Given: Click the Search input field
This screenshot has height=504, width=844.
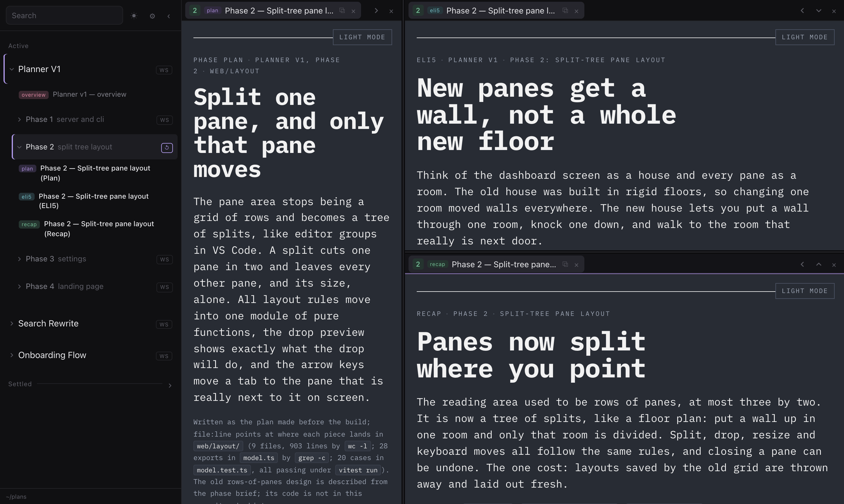Looking at the screenshot, I should tap(64, 15).
